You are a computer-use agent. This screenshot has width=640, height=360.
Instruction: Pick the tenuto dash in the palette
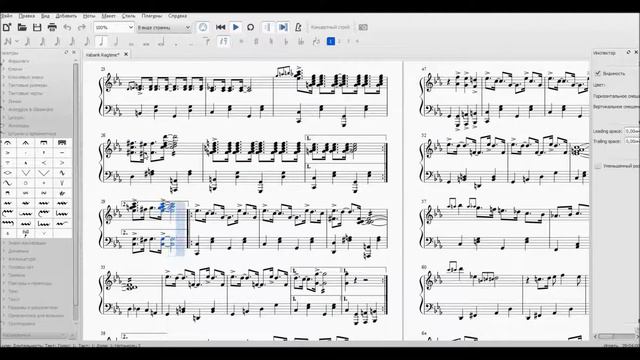click(x=62, y=153)
